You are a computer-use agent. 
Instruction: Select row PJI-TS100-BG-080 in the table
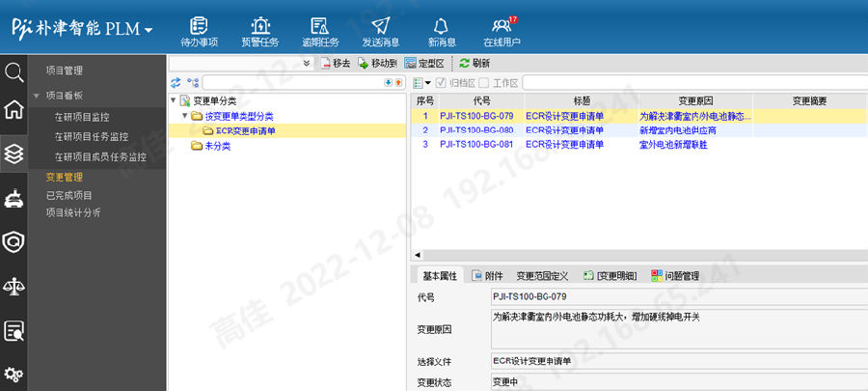point(639,130)
